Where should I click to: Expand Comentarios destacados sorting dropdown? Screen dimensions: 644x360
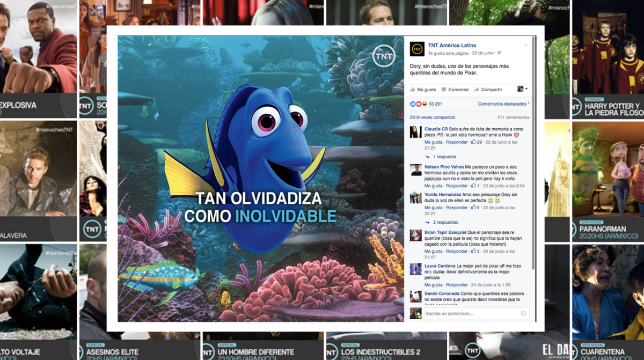503,104
